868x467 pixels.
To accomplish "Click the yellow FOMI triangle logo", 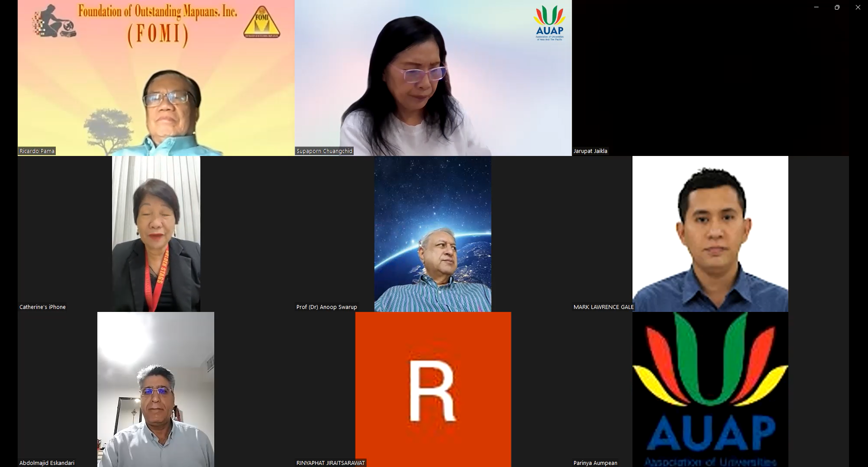I will [x=261, y=22].
